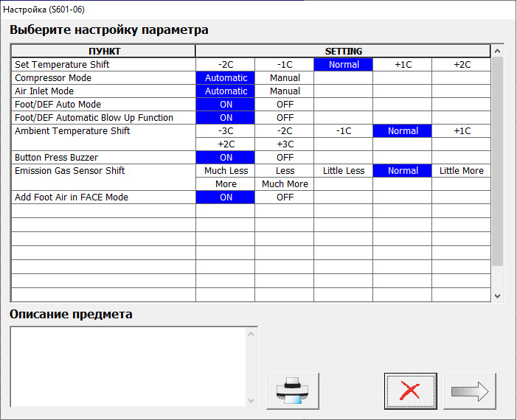
Task: Click the ПУНКТ column header
Action: [x=103, y=51]
